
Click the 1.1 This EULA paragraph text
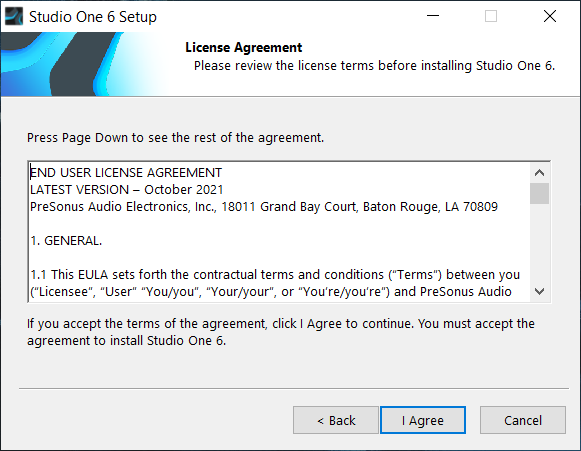(x=275, y=283)
